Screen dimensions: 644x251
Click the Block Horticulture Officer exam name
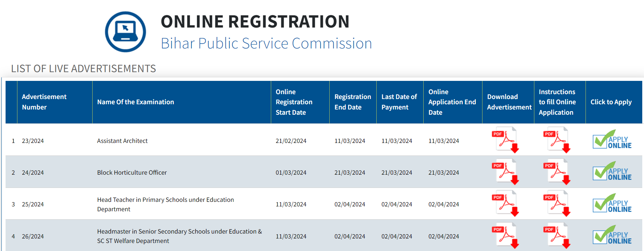(x=132, y=173)
